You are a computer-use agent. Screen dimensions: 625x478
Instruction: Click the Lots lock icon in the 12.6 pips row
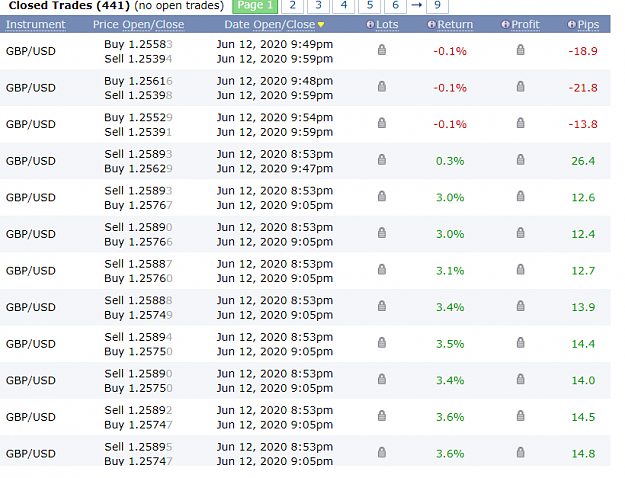tap(382, 196)
